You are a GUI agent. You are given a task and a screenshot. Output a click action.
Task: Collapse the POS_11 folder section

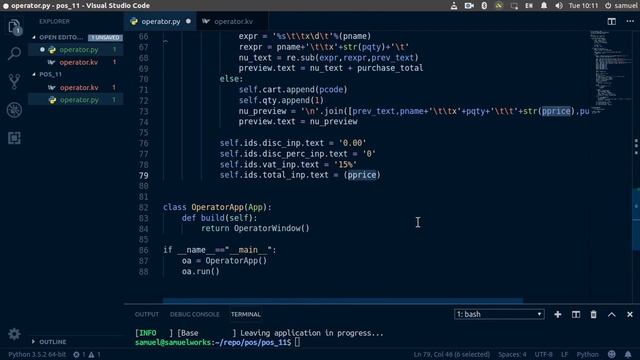pos(34,74)
